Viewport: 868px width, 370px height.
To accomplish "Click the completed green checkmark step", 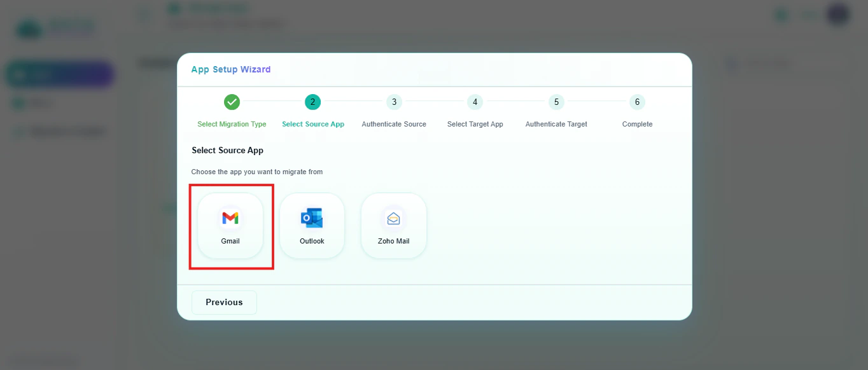I will pos(232,102).
